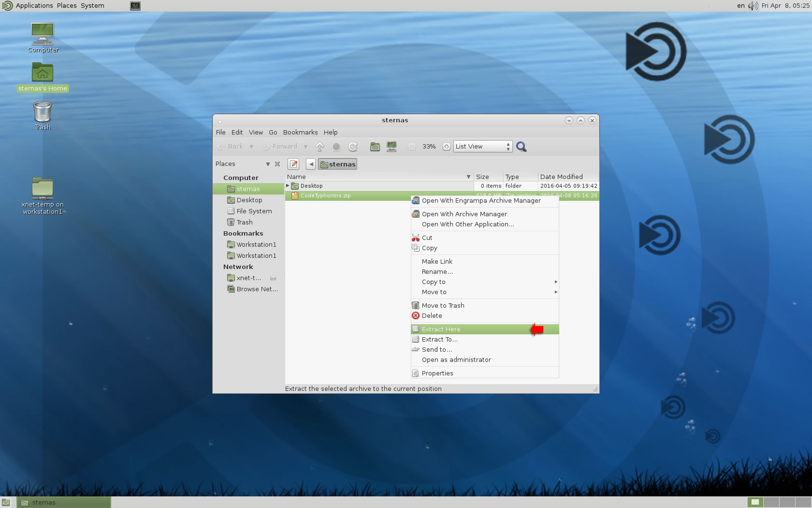Viewport: 812px width, 508px height.
Task: Open Trash in the sidebar
Action: pyautogui.click(x=248, y=222)
